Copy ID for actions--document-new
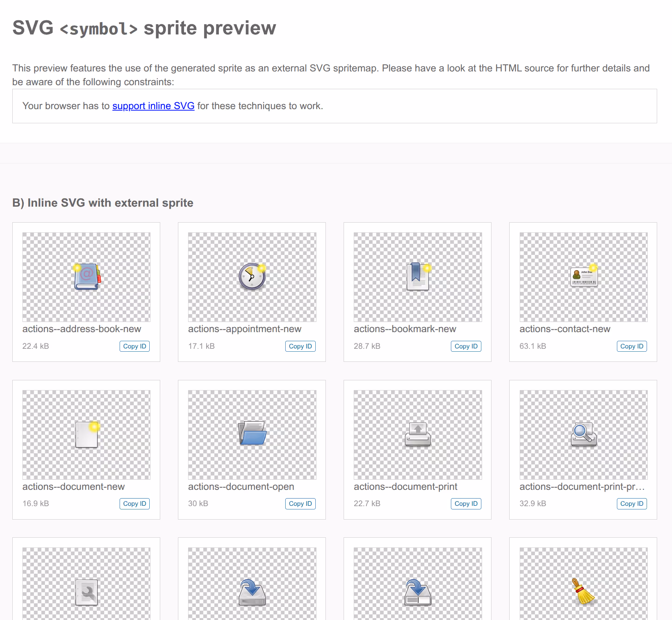Viewport: 672px width, 620px height. (x=134, y=504)
